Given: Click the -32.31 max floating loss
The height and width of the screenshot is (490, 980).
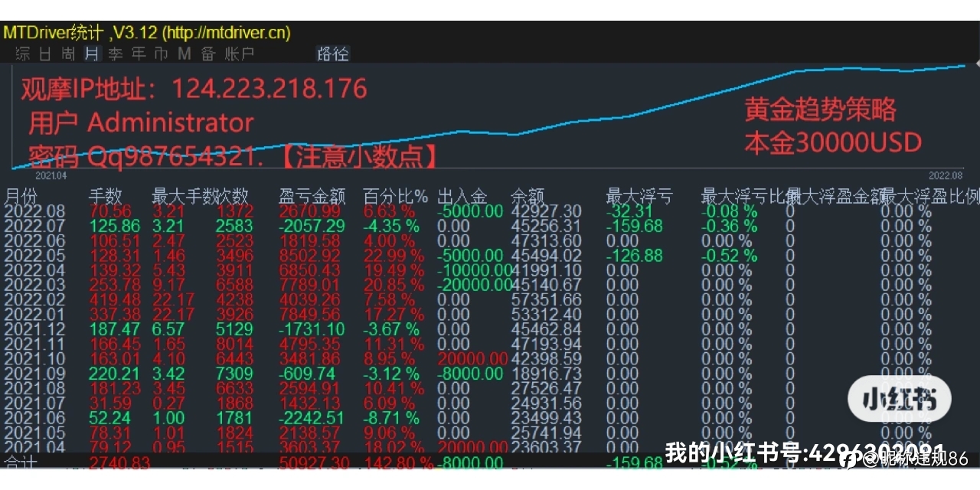Looking at the screenshot, I should pyautogui.click(x=629, y=211).
